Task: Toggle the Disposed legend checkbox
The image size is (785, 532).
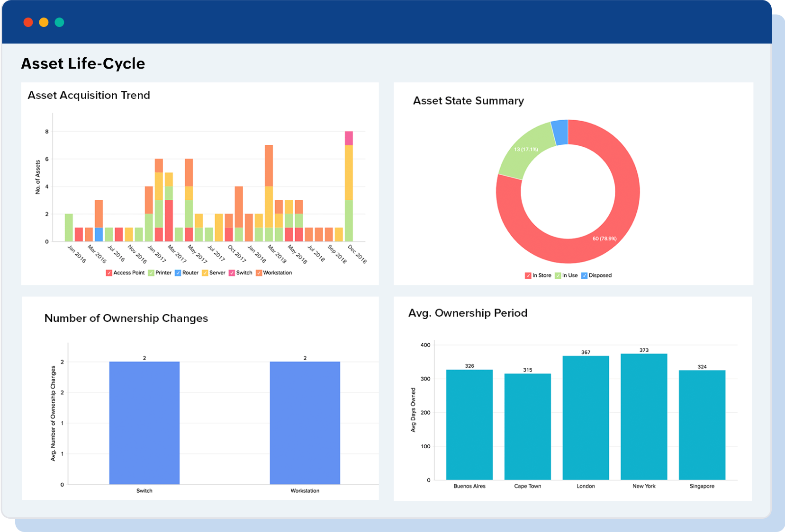Action: [x=585, y=275]
